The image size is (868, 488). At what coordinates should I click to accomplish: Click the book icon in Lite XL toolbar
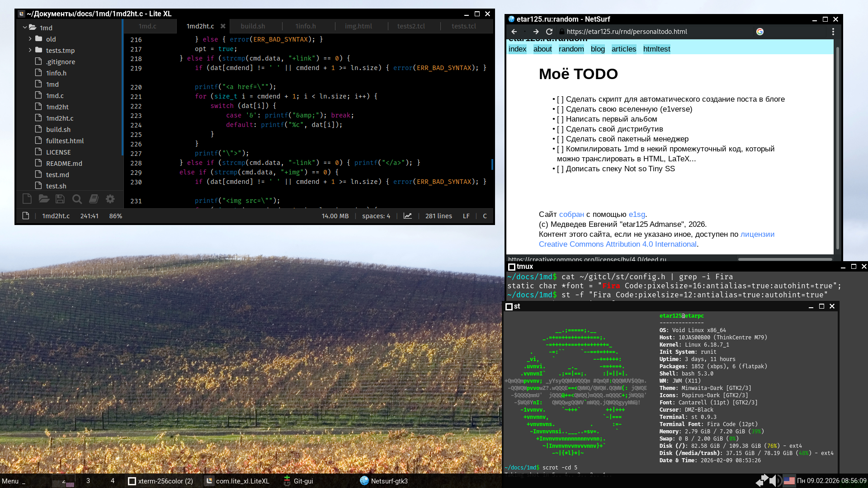point(94,199)
